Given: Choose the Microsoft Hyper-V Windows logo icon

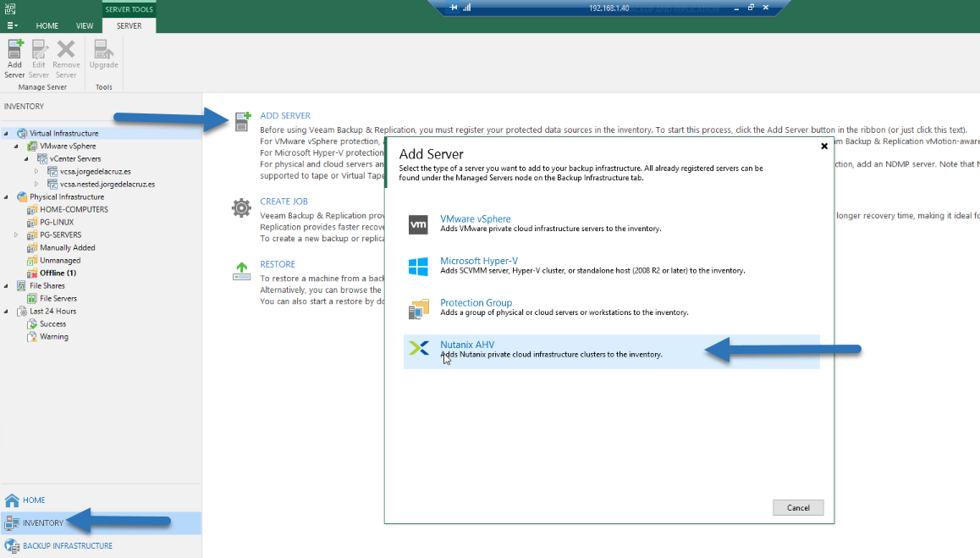Looking at the screenshot, I should point(418,266).
